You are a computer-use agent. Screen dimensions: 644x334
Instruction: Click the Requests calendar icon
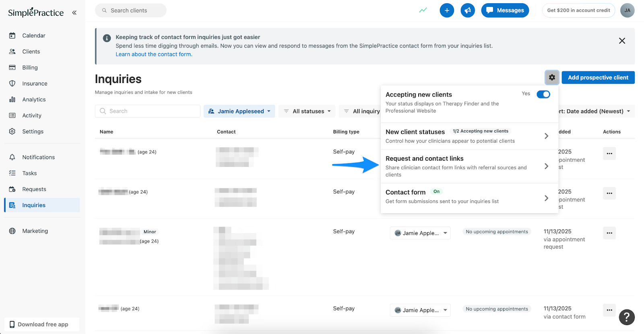coord(12,189)
